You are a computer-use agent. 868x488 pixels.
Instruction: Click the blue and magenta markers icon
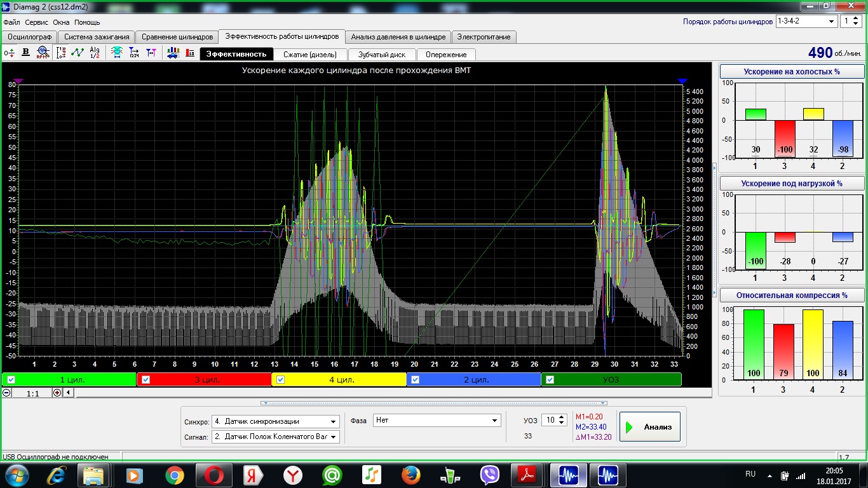pos(151,53)
